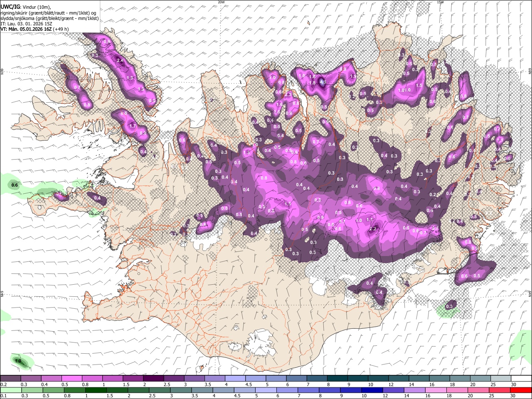This screenshot has height=399, width=532.
Task: Click the "0.1" legend scale label
Action: (3, 396)
